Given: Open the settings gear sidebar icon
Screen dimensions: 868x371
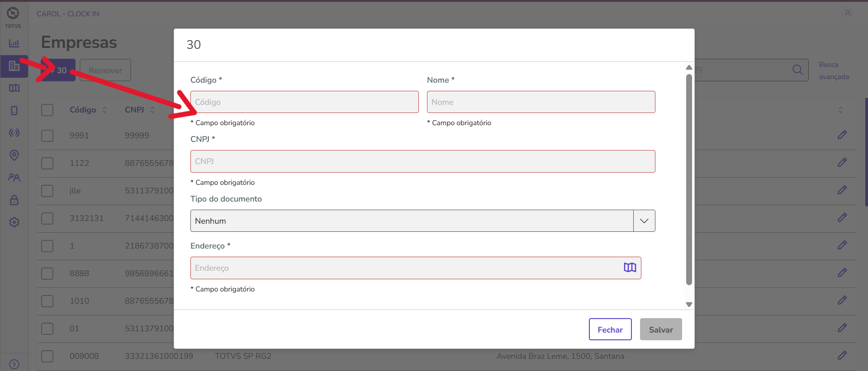Looking at the screenshot, I should click(14, 222).
